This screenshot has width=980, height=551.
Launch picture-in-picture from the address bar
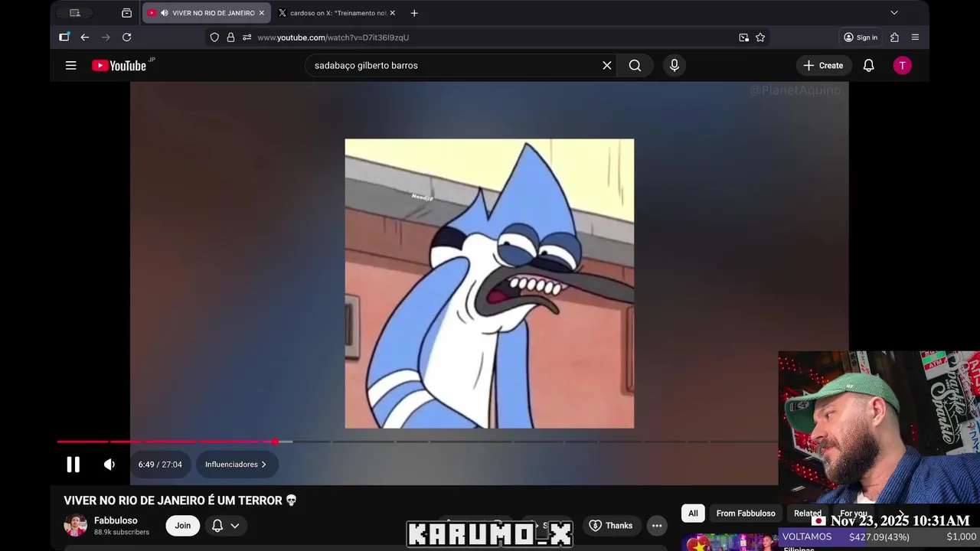click(743, 37)
